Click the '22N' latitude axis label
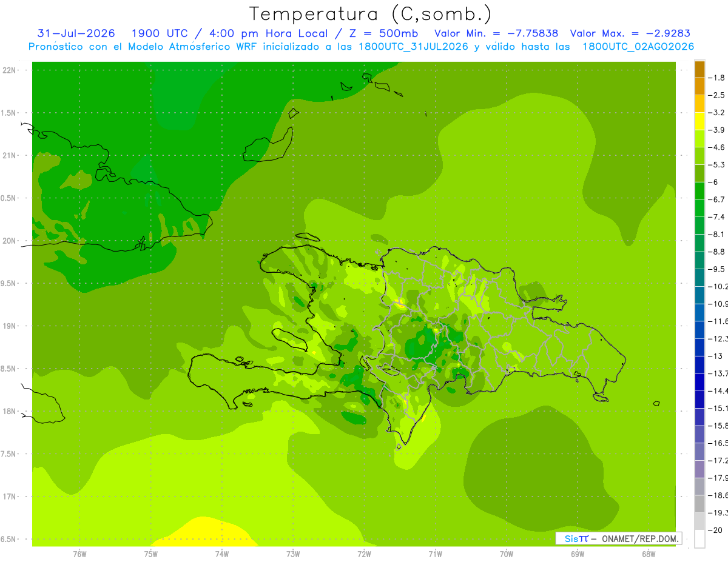 pyautogui.click(x=10, y=70)
